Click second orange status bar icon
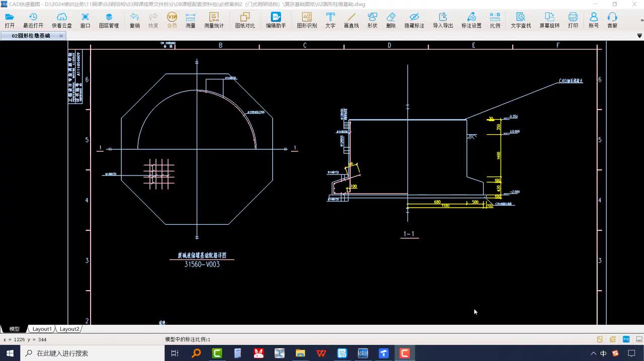This screenshot has width=644, height=361. pyautogui.click(x=613, y=339)
